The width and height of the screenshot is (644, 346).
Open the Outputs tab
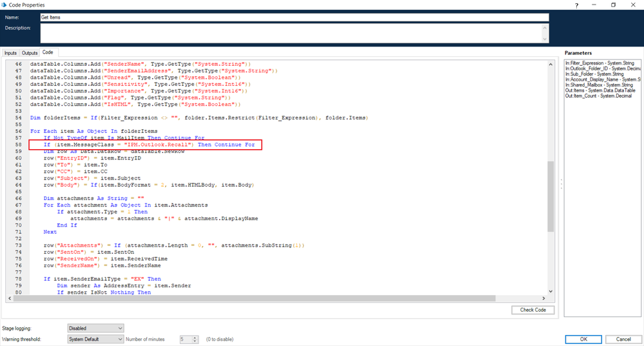pyautogui.click(x=30, y=53)
